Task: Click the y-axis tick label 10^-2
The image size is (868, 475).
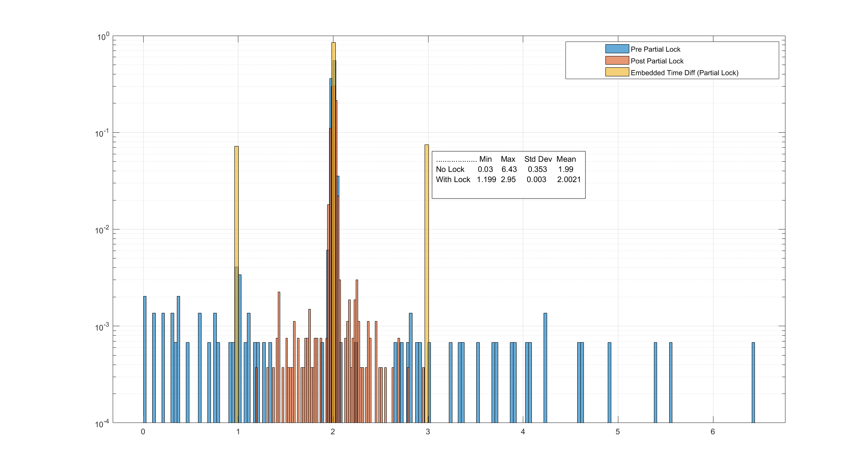Action: pos(102,230)
